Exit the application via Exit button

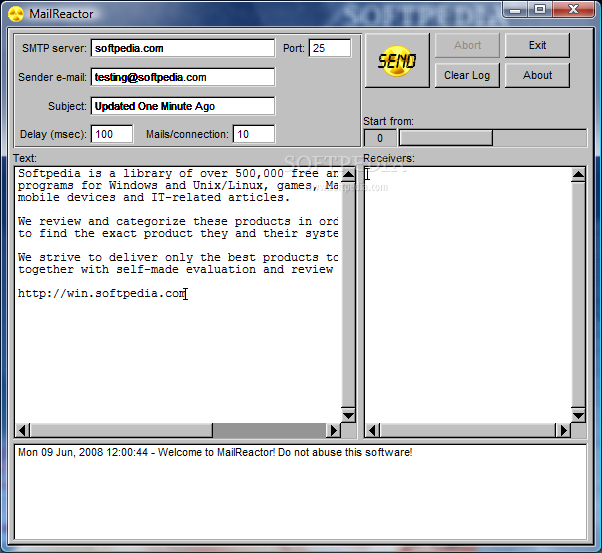pos(537,45)
